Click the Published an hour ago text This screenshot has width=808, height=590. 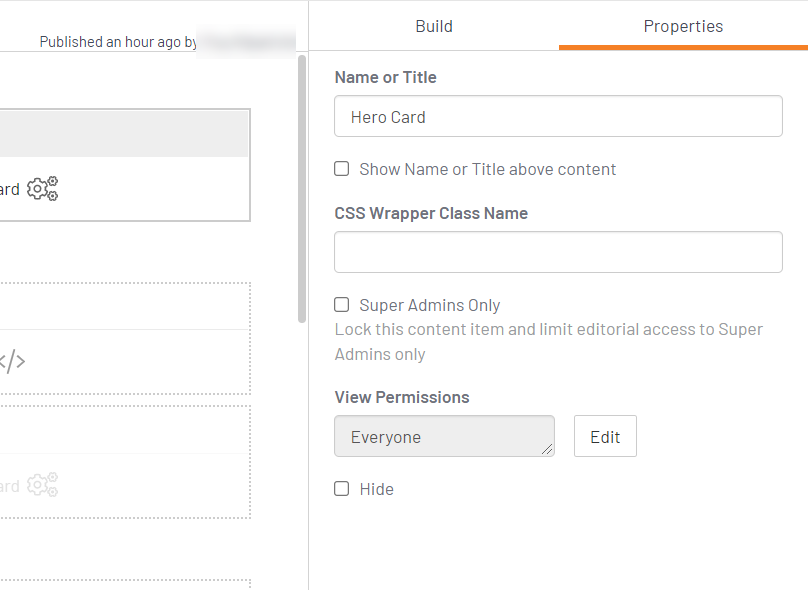[x=118, y=42]
